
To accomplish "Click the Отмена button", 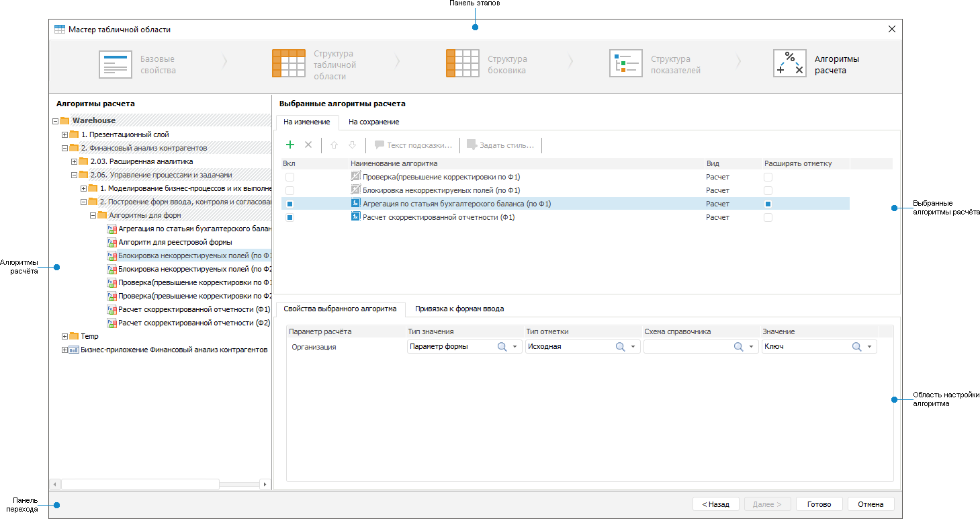I will [871, 504].
